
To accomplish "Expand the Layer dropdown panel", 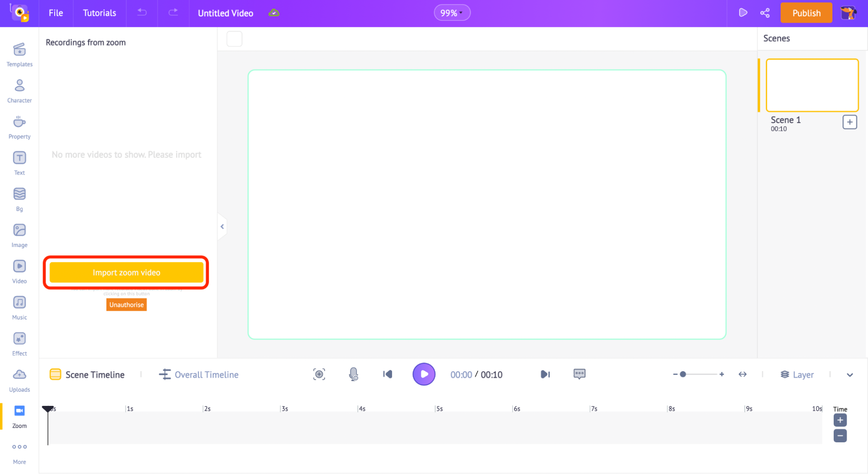I will [x=851, y=374].
